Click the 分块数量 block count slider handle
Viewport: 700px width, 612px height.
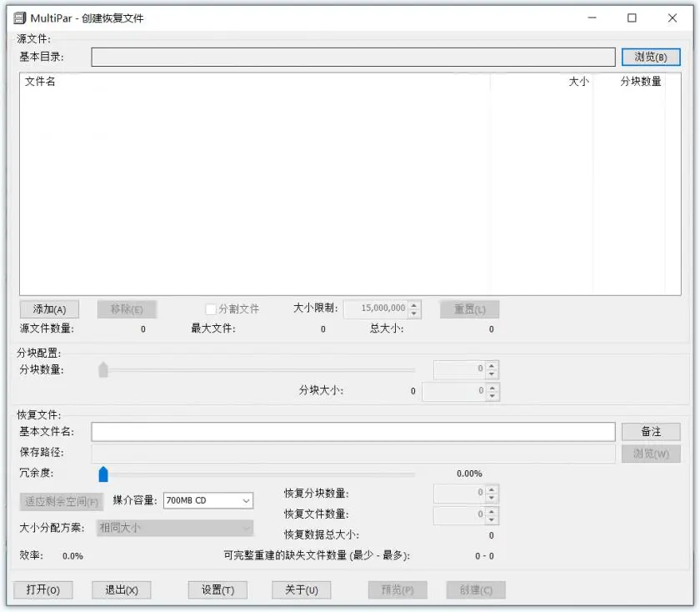pyautogui.click(x=103, y=370)
